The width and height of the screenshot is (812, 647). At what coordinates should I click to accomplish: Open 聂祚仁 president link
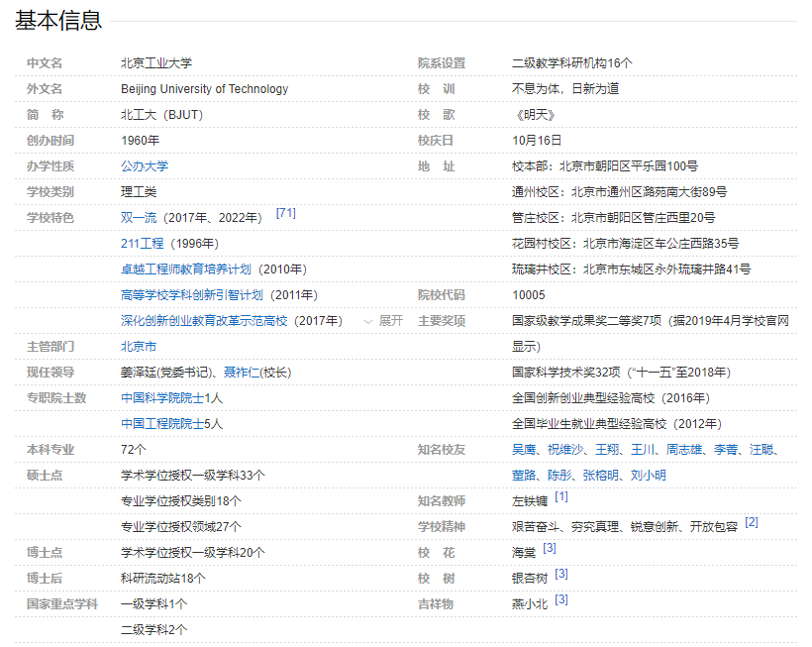click(x=241, y=373)
